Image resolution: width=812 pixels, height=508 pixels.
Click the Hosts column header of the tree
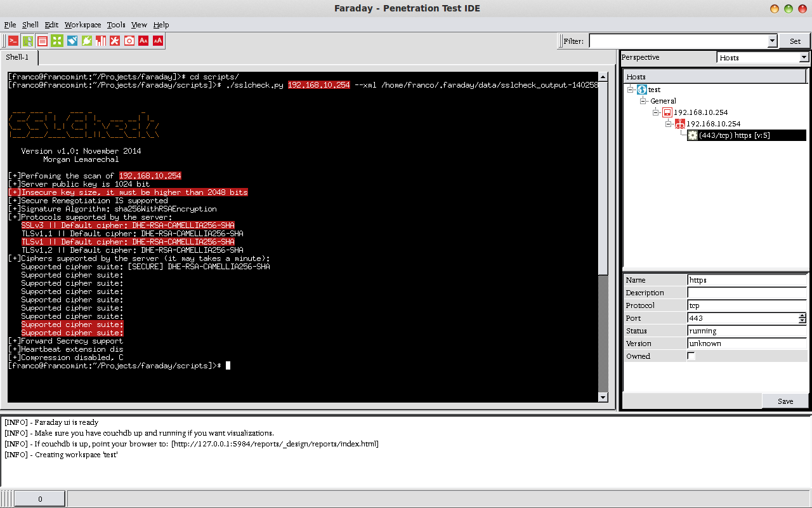715,77
